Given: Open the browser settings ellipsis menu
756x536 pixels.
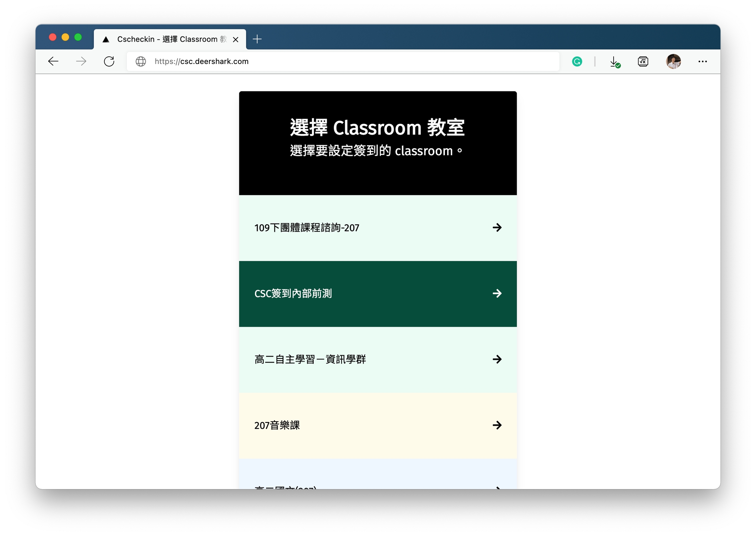Looking at the screenshot, I should coord(702,61).
